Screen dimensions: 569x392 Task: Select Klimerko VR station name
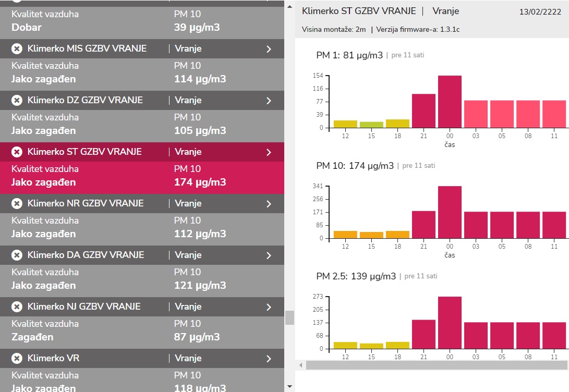pyautogui.click(x=53, y=358)
